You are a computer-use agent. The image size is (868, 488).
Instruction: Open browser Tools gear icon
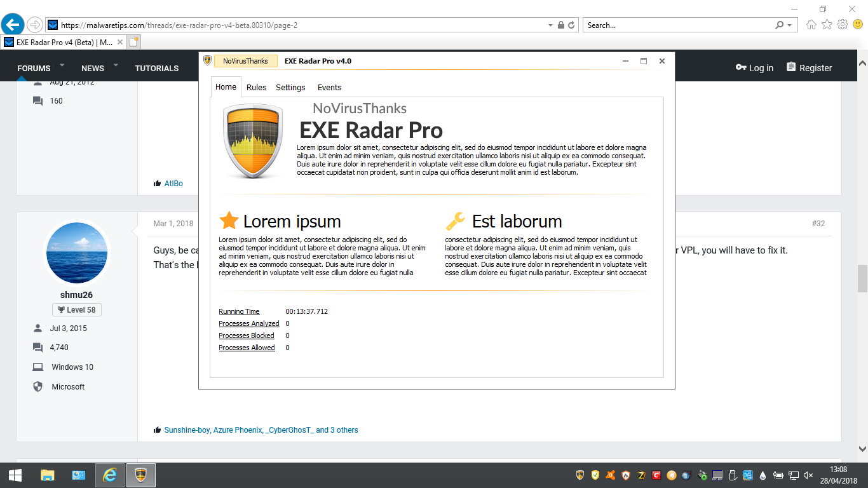click(x=843, y=25)
